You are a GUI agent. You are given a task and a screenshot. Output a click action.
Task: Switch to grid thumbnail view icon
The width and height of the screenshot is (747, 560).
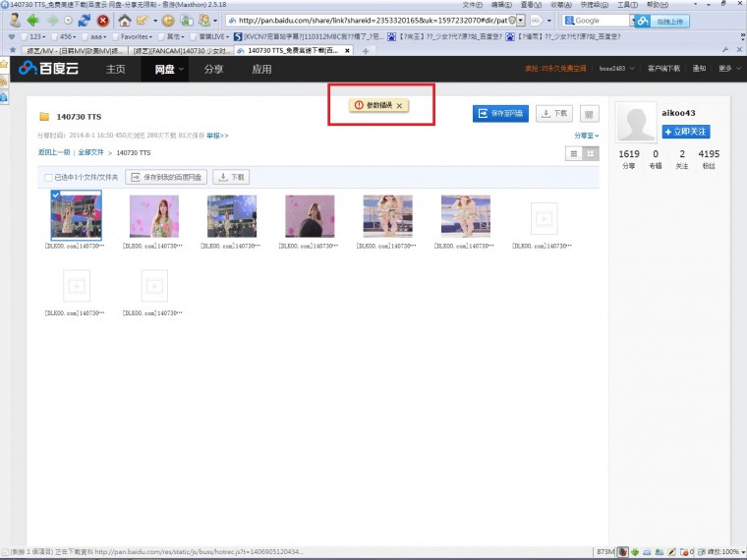591,153
